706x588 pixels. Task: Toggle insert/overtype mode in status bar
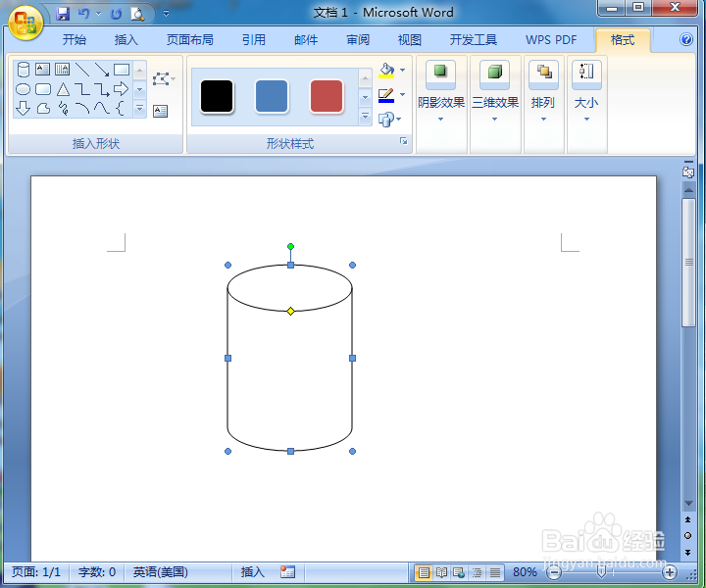(x=253, y=571)
